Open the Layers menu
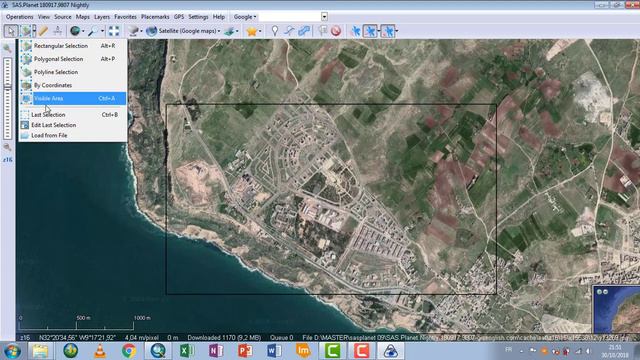The image size is (640, 360). 102,17
